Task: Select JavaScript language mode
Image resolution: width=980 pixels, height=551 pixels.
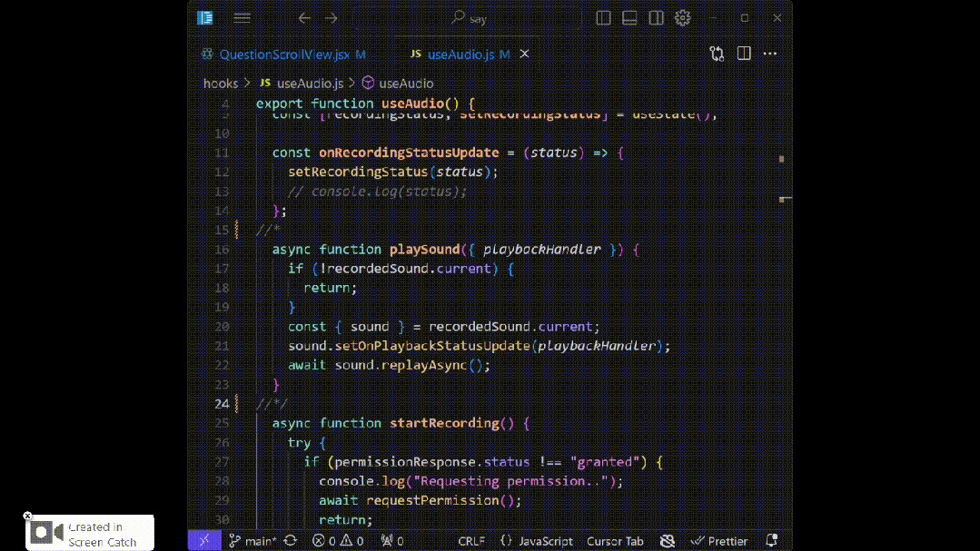Action: 546,541
